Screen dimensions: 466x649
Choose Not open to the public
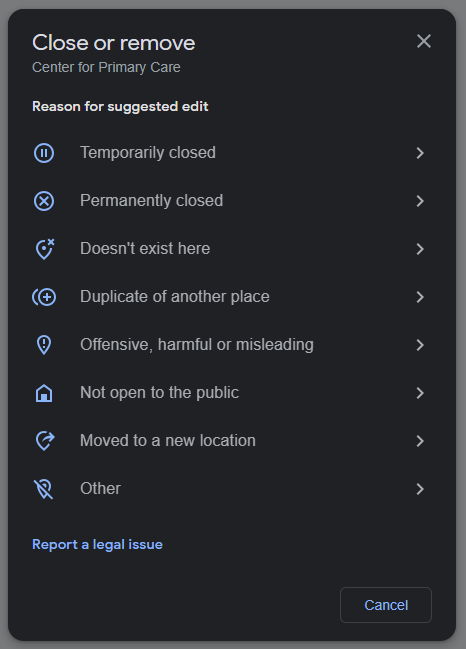click(232, 393)
